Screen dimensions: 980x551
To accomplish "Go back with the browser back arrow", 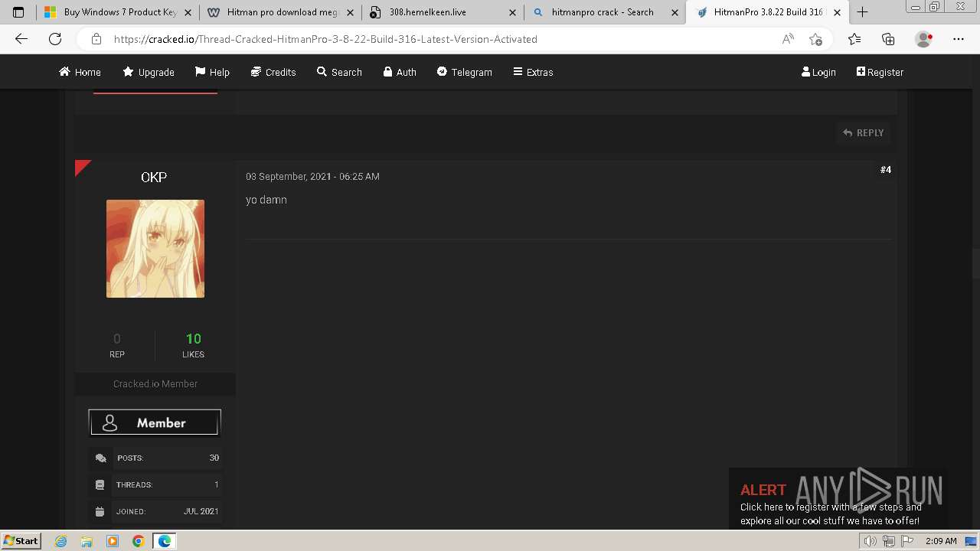I will pyautogui.click(x=21, y=39).
